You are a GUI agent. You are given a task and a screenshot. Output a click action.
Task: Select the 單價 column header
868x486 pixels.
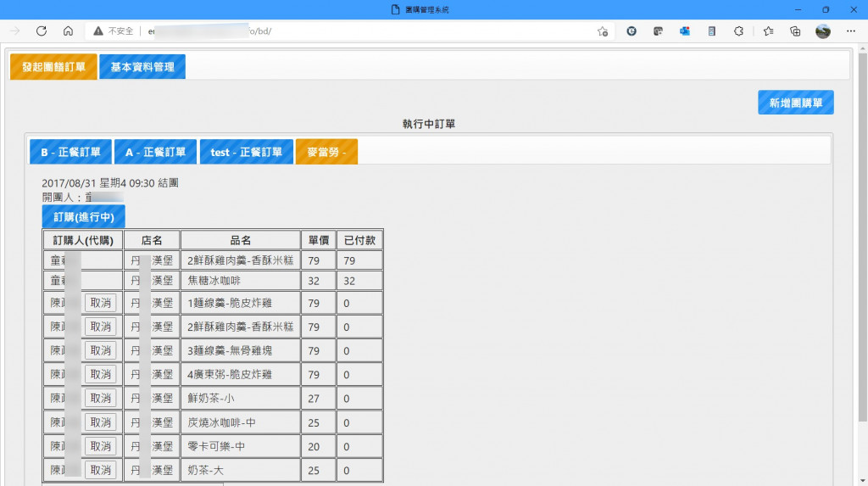tap(319, 241)
